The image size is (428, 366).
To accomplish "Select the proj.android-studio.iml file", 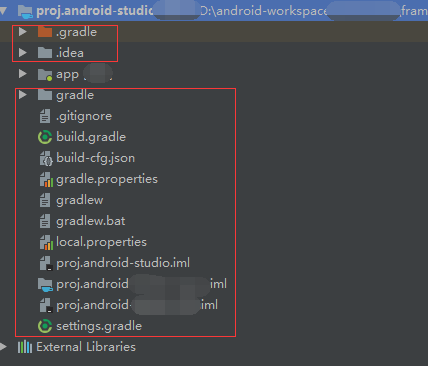I will coord(123,263).
